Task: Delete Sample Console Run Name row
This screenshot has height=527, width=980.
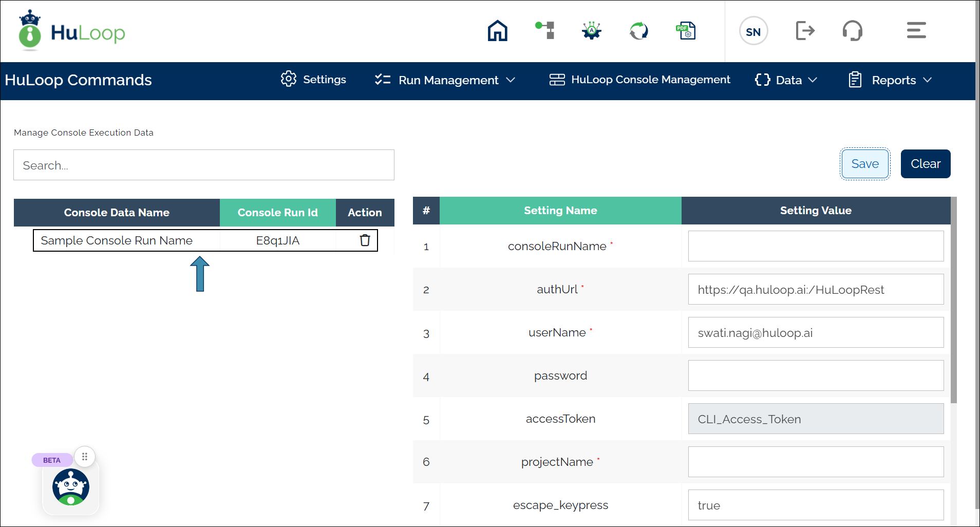Action: 365,240
